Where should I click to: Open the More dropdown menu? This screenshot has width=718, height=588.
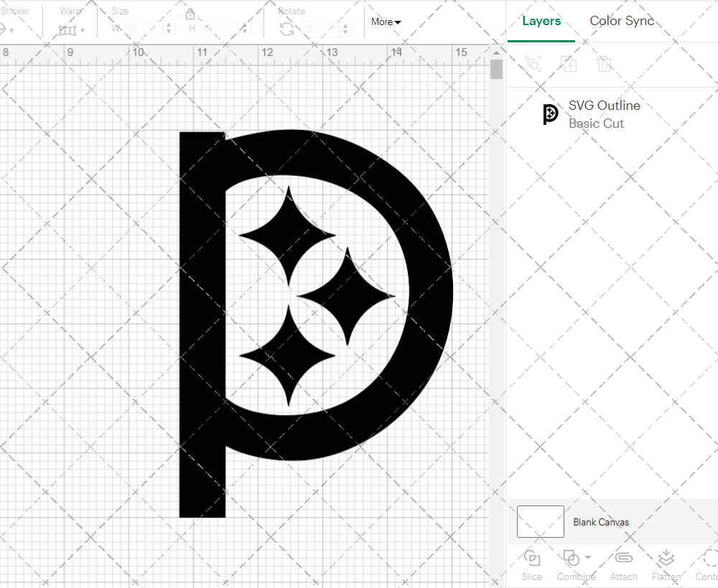coord(386,22)
